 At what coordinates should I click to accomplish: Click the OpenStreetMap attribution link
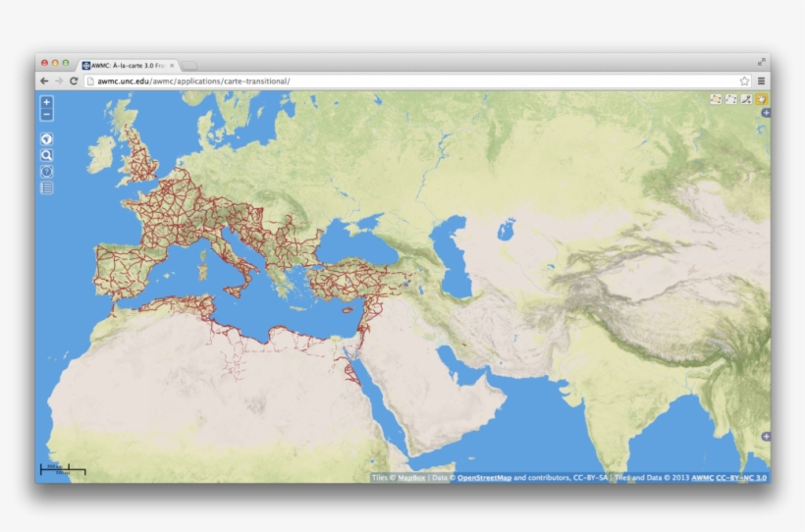coord(484,478)
